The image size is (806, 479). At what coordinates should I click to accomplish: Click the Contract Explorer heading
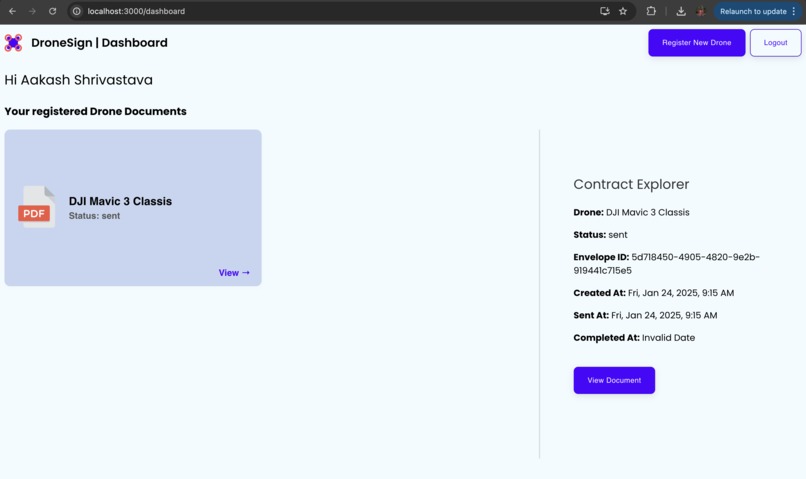pyautogui.click(x=631, y=184)
